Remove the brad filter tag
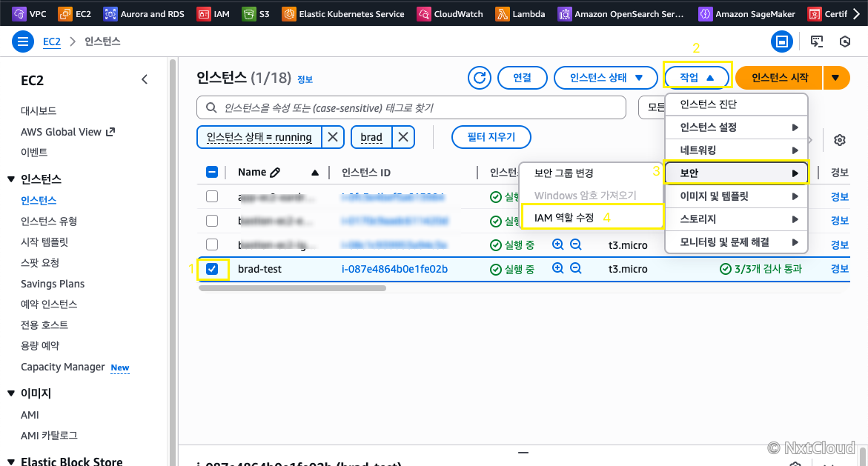This screenshot has width=868, height=466. pyautogui.click(x=403, y=137)
